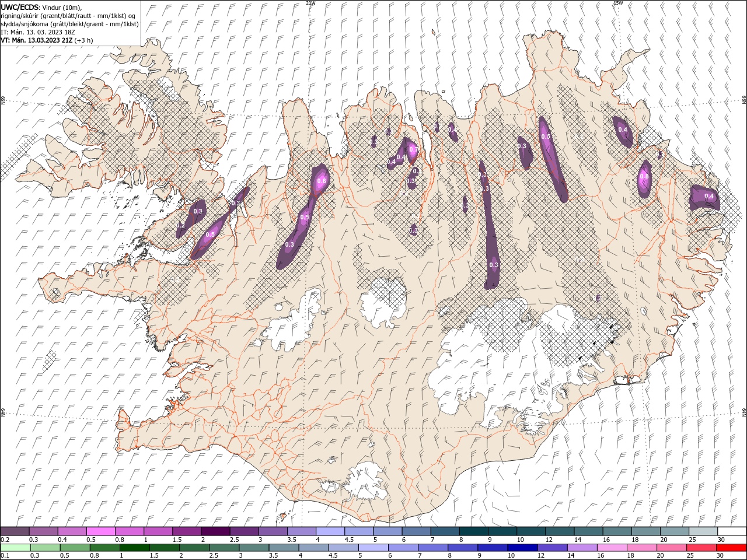This screenshot has width=747, height=560.
Task: Click the 'rigning/skúrir' legend description line
Action: pyautogui.click(x=69, y=16)
